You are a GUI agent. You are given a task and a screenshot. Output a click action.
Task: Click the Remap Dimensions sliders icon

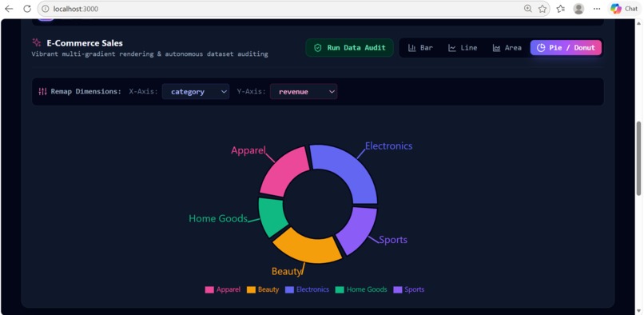[x=42, y=91]
